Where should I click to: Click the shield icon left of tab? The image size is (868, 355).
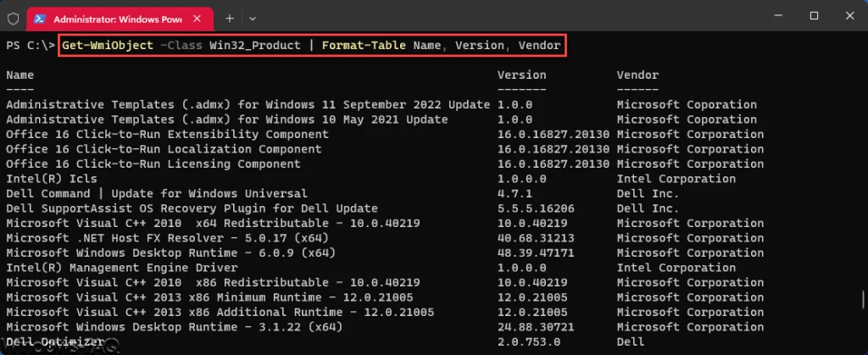13,19
